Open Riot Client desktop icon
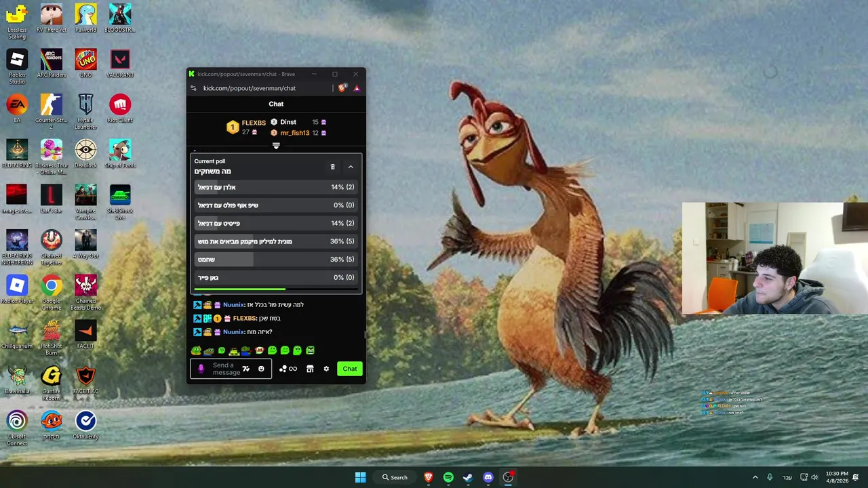Viewport: 868px width, 488px height. [x=120, y=108]
